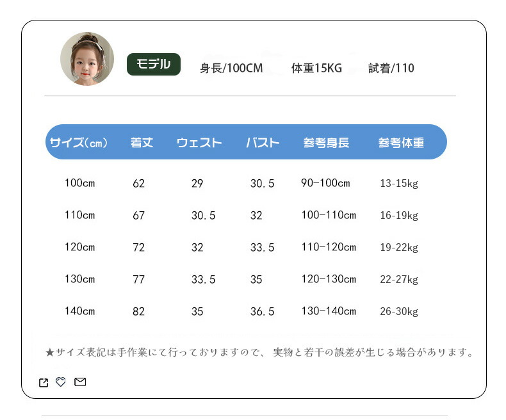Click the share external link icon
Viewport: 506px width, 420px height.
coord(44,383)
